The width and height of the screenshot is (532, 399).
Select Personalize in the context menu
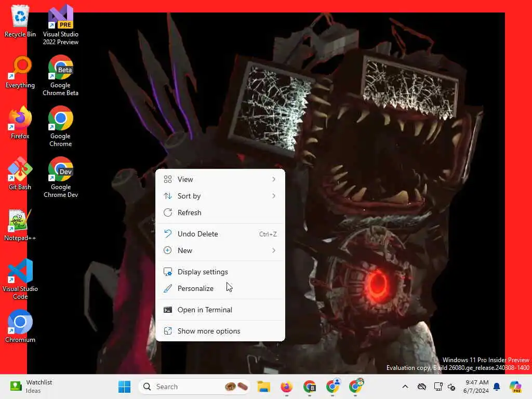pyautogui.click(x=220, y=288)
